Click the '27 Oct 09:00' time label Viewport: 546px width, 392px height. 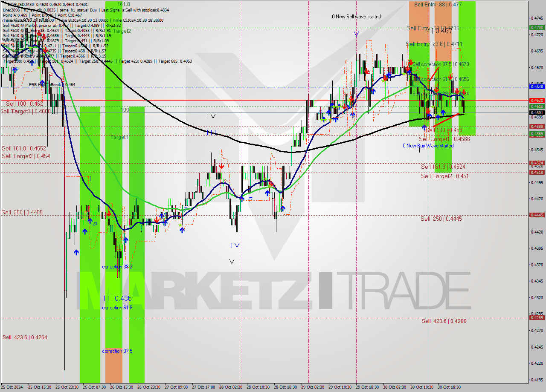pos(176,387)
